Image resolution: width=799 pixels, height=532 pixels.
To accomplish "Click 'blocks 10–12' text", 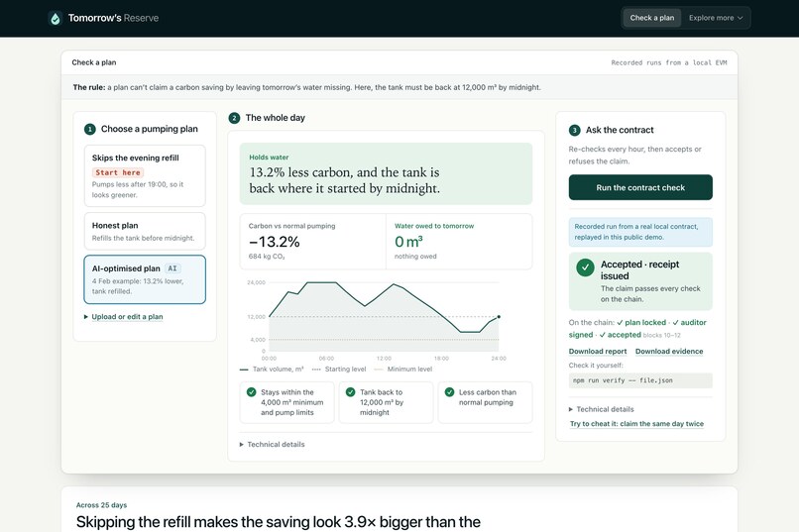I will 661,335.
